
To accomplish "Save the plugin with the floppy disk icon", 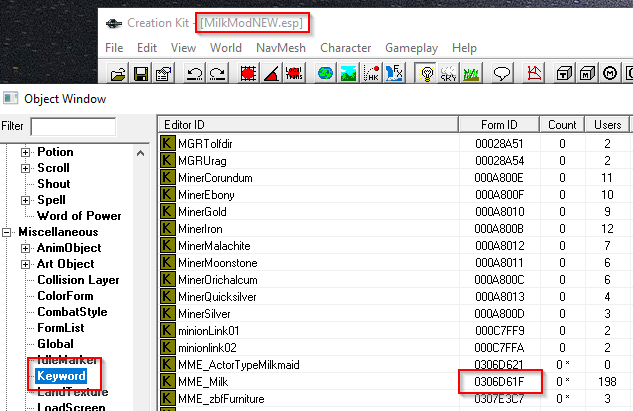I will 141,73.
